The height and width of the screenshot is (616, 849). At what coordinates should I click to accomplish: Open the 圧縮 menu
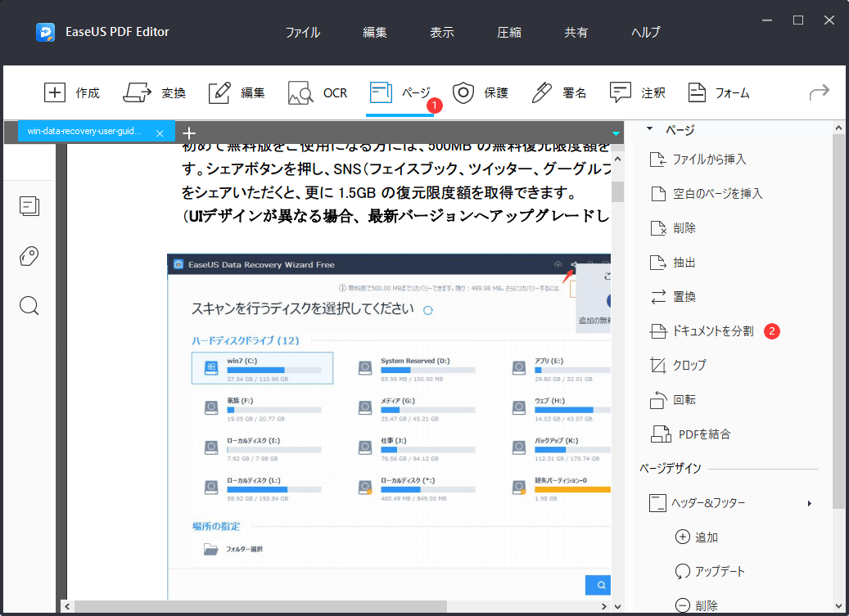coord(508,32)
